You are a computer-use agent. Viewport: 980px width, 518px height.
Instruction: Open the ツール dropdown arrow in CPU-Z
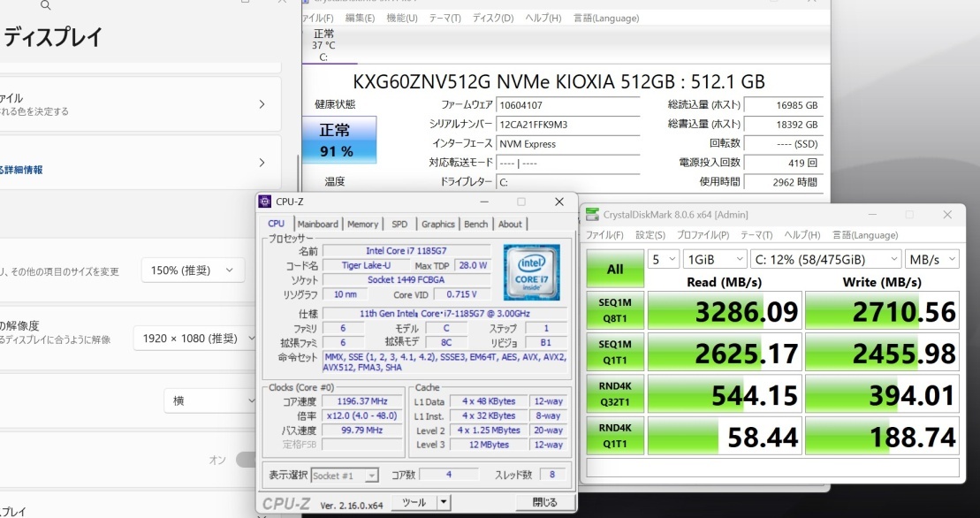443,502
